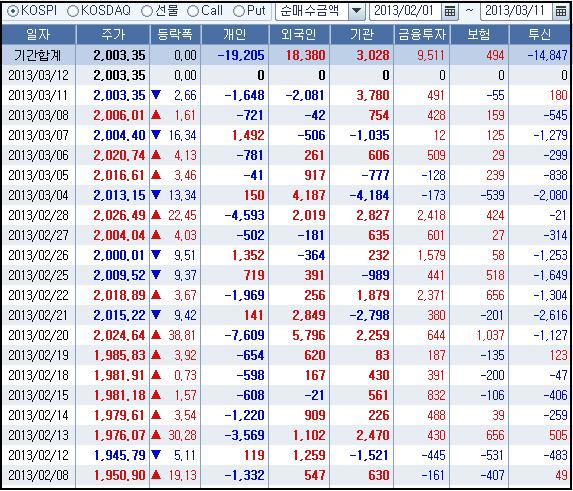This screenshot has height=491, width=573.
Task: Select the 2013/02/20 data row
Action: tap(286, 335)
